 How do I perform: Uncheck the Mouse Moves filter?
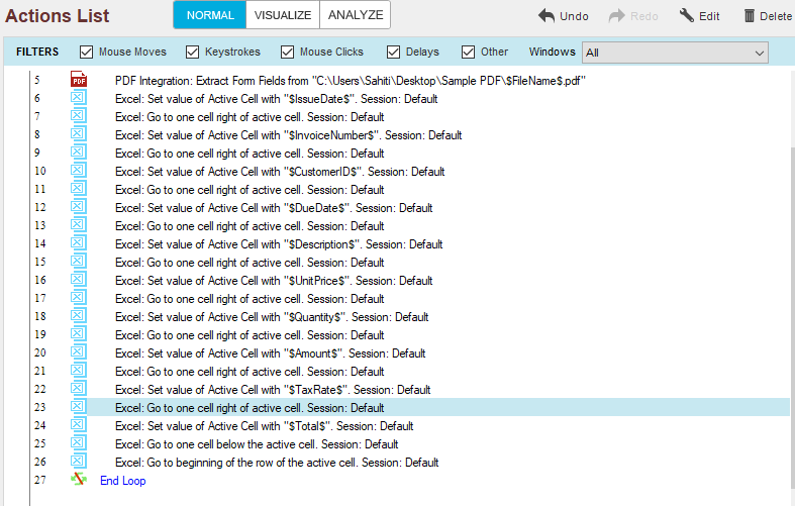click(x=87, y=52)
